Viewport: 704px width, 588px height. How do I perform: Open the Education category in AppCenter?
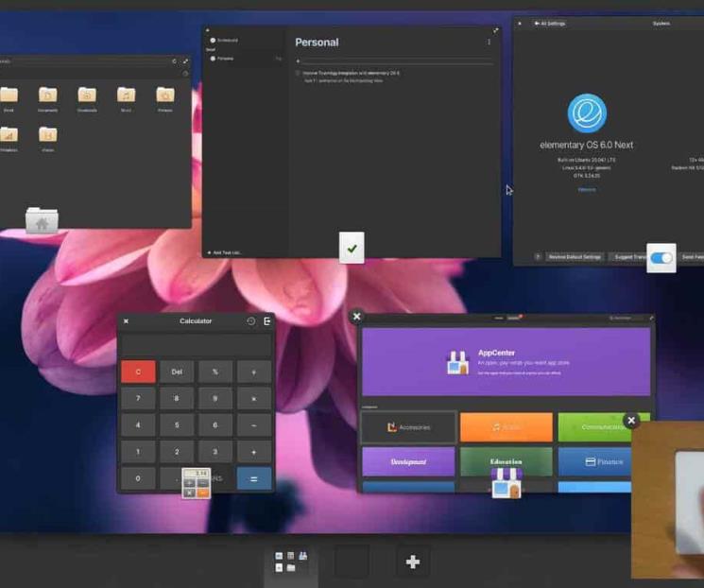click(x=507, y=461)
